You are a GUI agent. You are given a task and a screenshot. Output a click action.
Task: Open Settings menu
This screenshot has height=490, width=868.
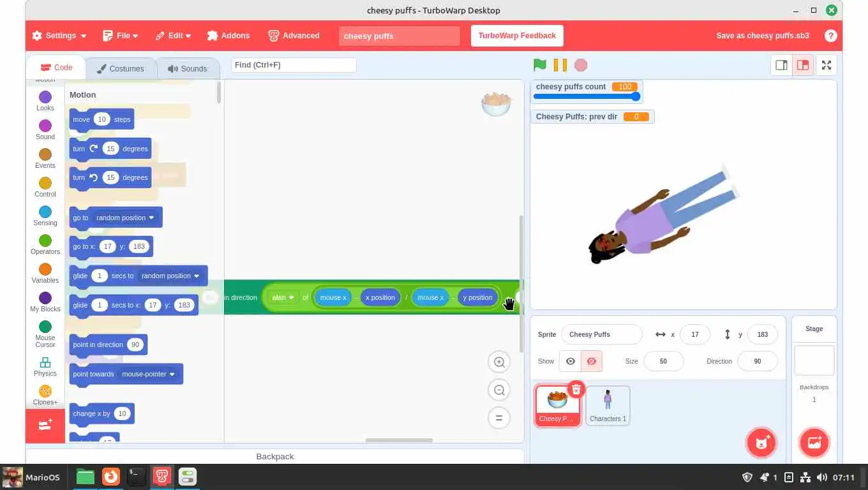[59, 36]
